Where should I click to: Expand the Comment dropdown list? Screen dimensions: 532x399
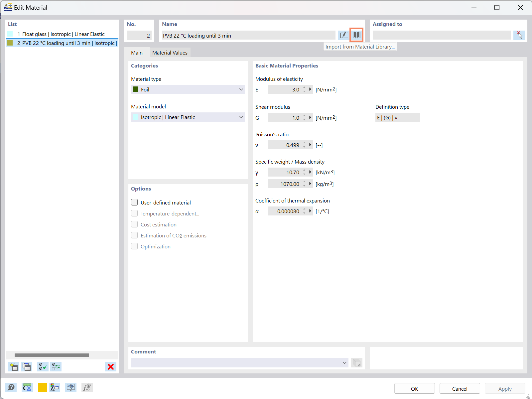click(x=344, y=363)
